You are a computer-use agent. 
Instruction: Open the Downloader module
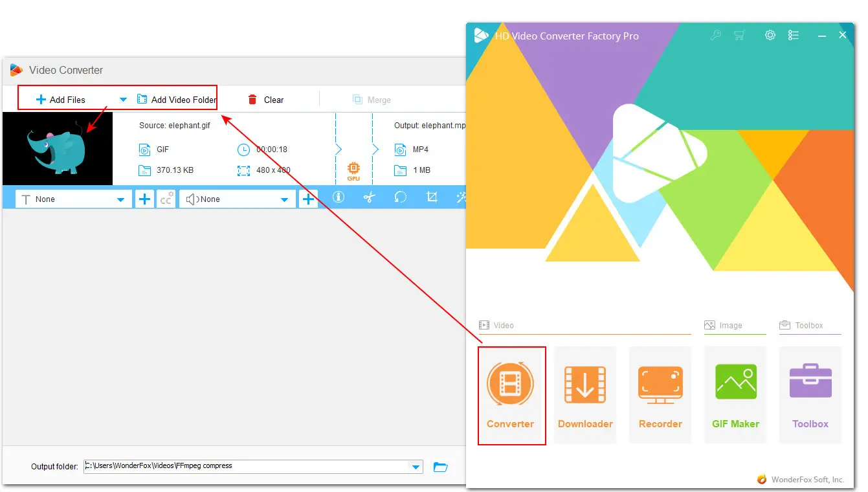click(585, 396)
